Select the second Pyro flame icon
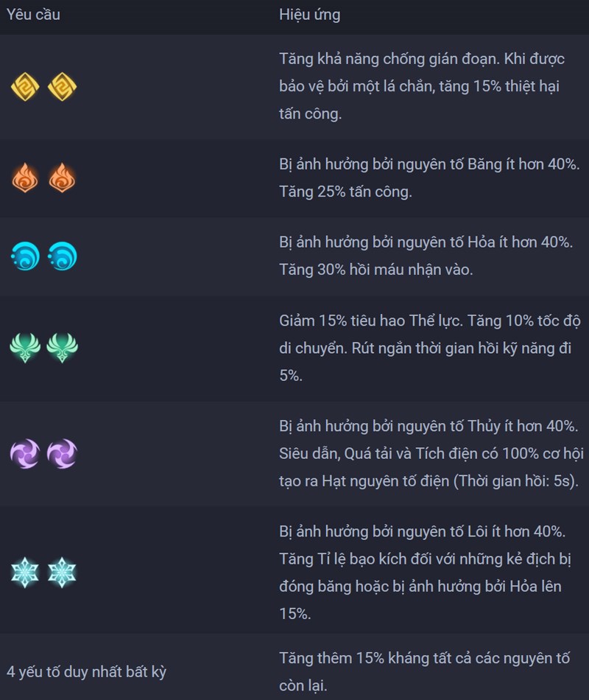Image resolution: width=589 pixels, height=700 pixels. (62, 178)
